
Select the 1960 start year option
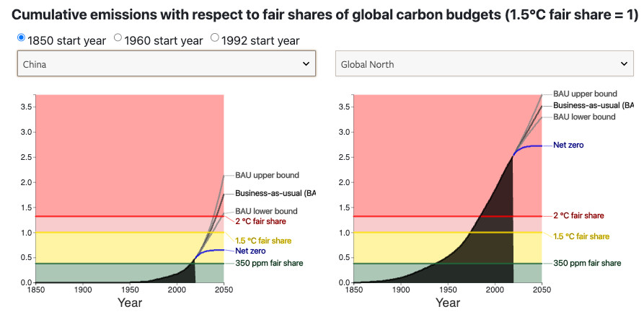tap(118, 37)
